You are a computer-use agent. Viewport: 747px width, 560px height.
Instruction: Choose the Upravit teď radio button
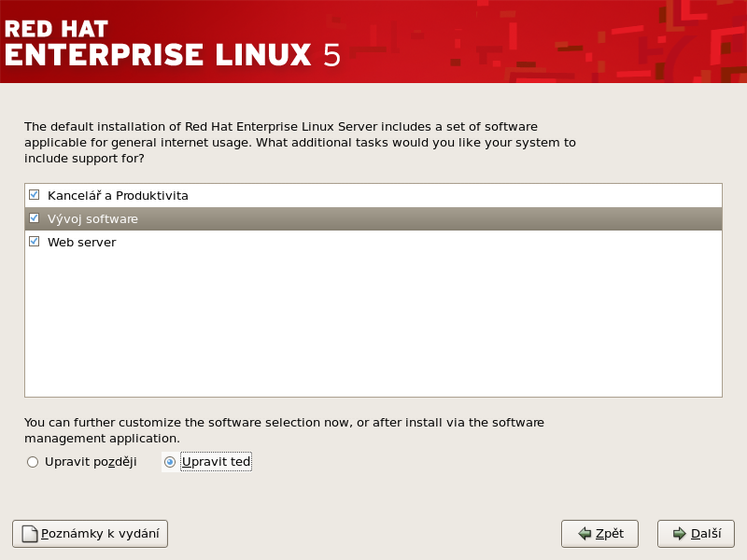170,462
